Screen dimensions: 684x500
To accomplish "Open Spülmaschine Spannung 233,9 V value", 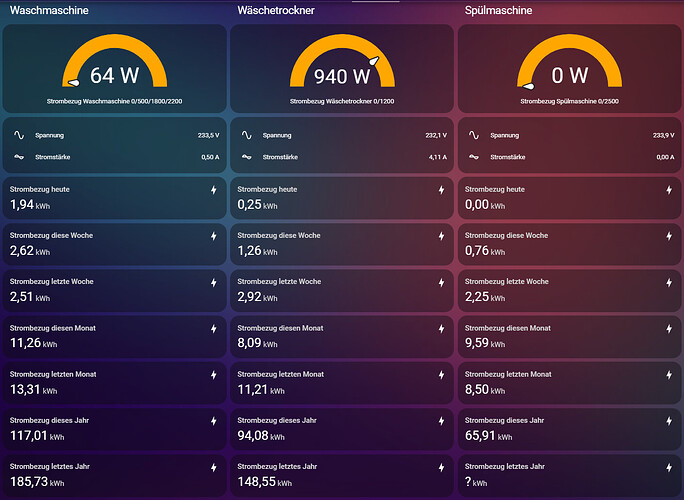I will [x=663, y=135].
